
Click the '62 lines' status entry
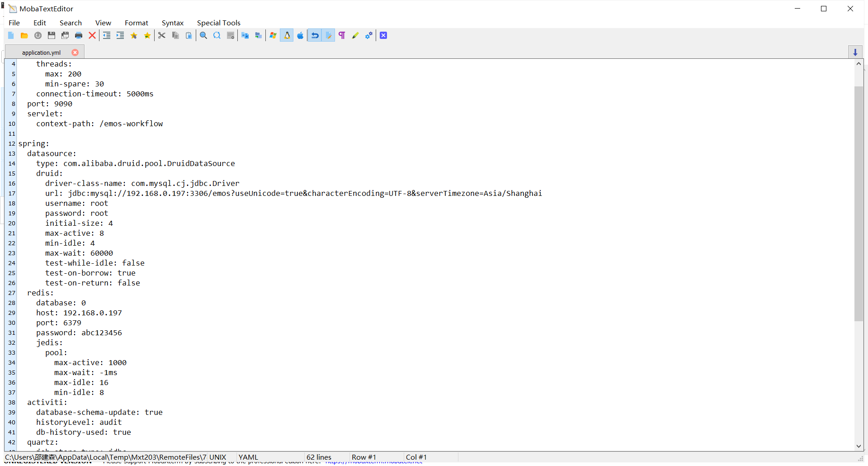click(x=319, y=457)
